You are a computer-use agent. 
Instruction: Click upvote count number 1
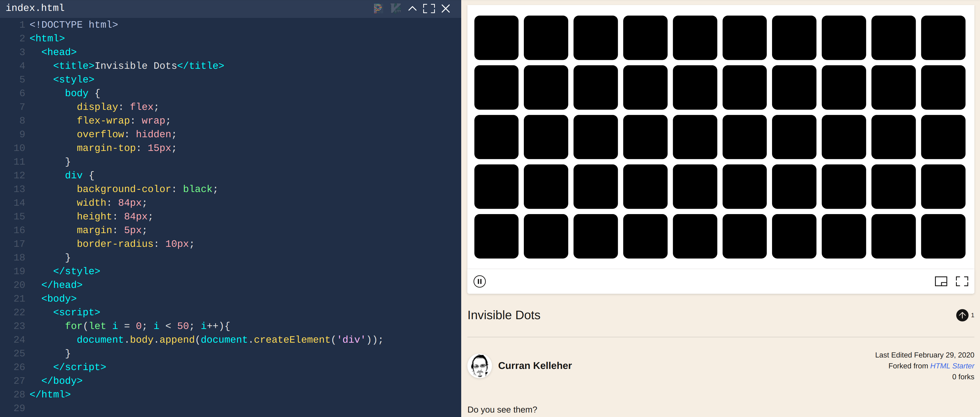972,315
